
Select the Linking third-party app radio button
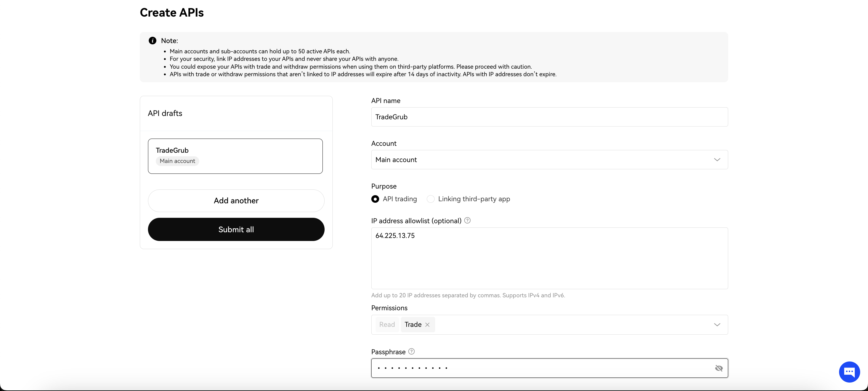431,199
